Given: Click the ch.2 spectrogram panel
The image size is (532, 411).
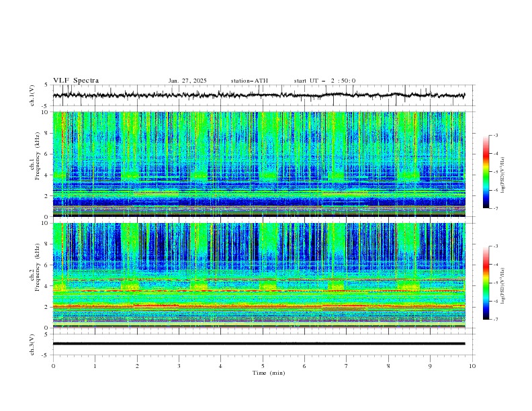Looking at the screenshot, I should (x=259, y=275).
